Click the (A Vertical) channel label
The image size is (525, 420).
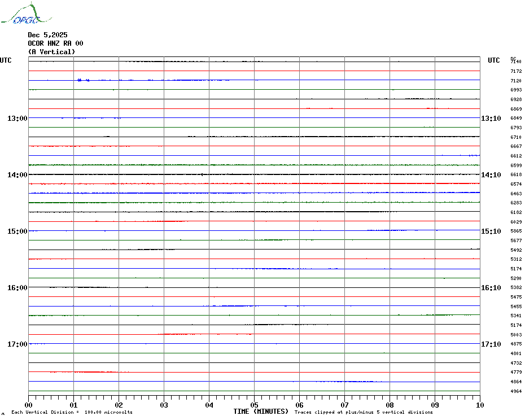point(51,52)
